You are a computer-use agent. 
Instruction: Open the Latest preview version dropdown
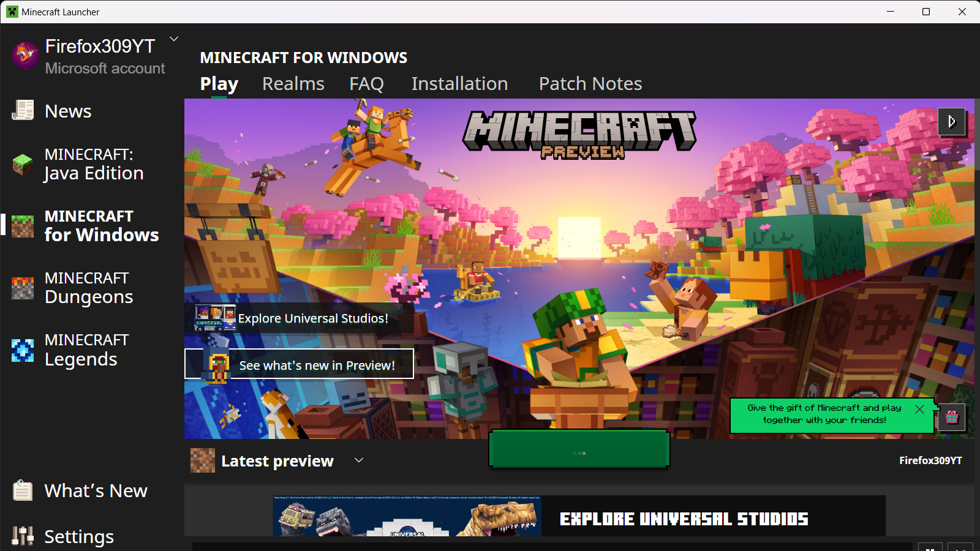[x=359, y=460]
